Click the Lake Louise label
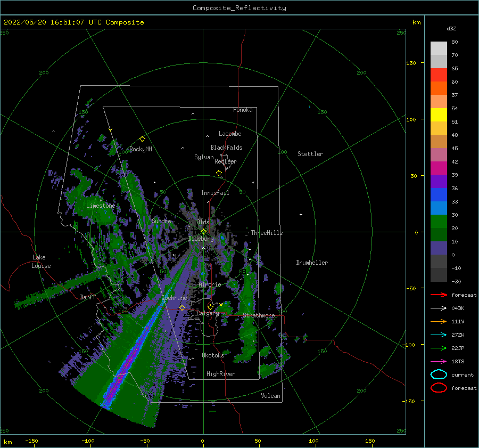 (41, 262)
